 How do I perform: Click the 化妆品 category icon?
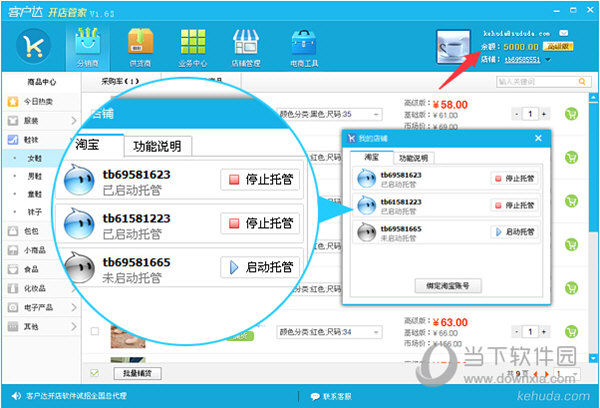(x=13, y=288)
